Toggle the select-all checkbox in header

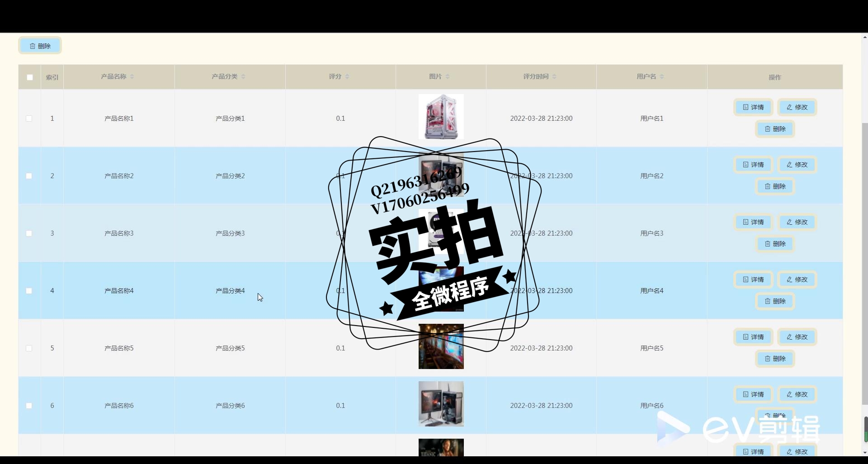30,77
